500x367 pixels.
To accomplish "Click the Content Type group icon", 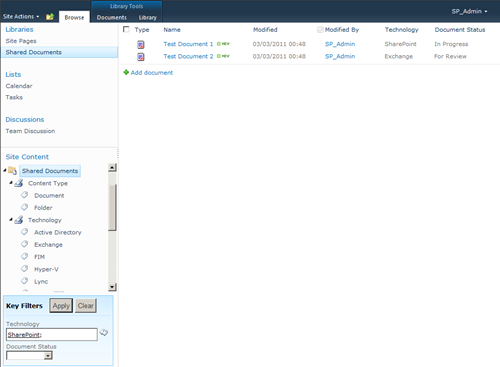I will point(19,183).
